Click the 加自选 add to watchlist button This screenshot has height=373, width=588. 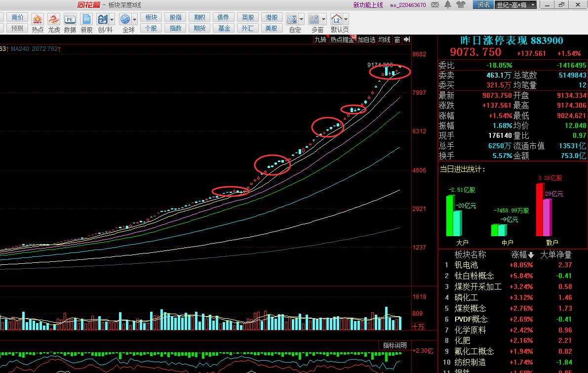[366, 40]
